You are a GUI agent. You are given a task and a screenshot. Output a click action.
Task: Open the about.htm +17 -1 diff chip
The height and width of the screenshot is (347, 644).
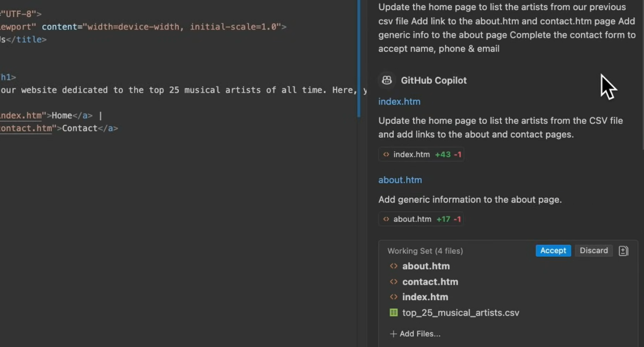[421, 219]
